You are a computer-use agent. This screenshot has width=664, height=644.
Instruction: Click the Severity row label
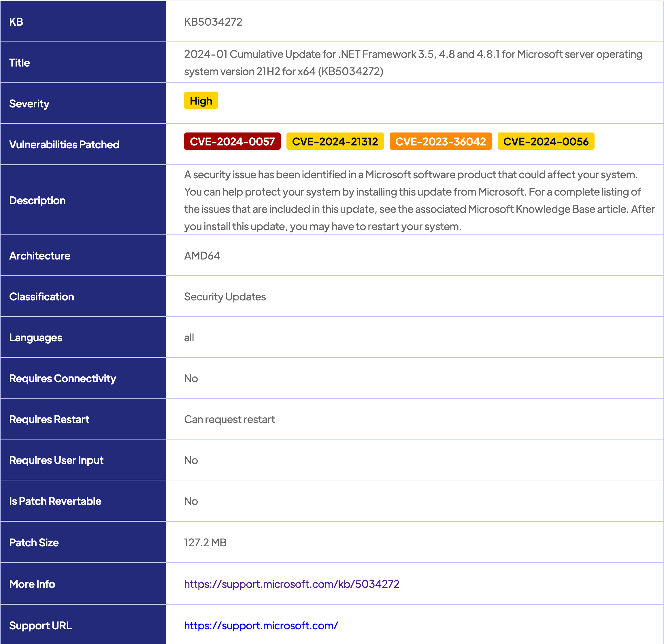point(29,104)
